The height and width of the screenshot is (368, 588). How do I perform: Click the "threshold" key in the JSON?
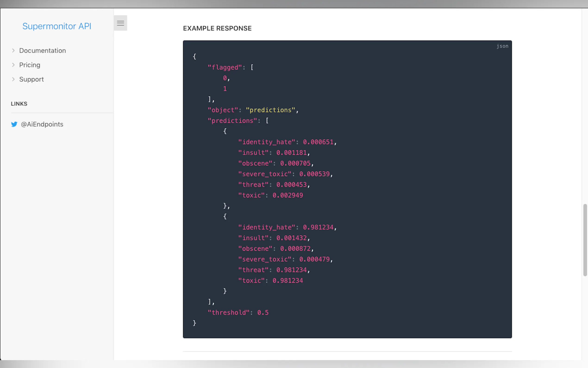229,313
